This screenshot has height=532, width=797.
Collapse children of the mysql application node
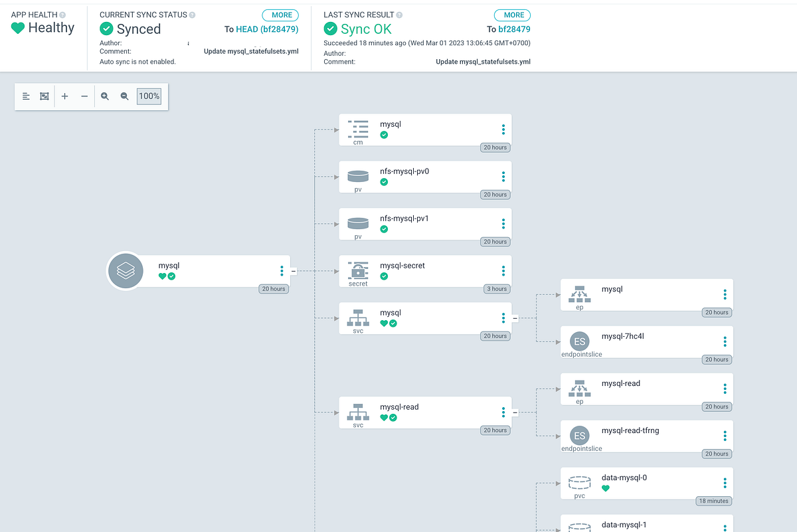(x=293, y=271)
